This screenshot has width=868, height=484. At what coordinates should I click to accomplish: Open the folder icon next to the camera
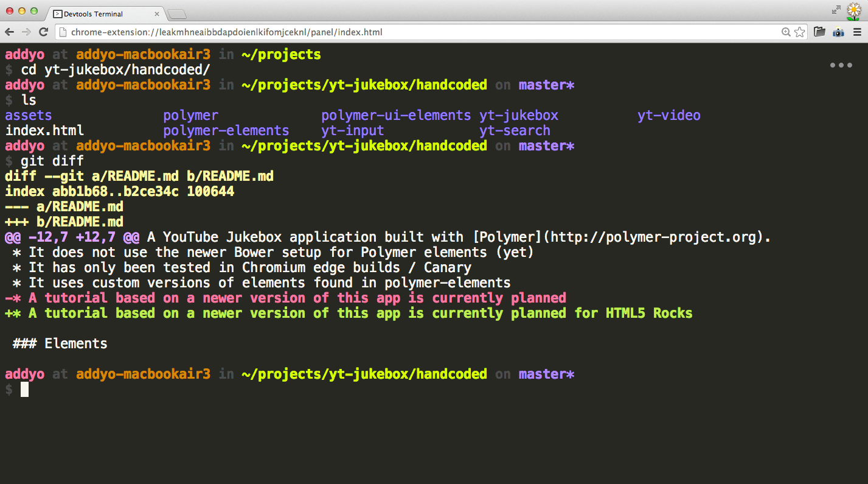pos(819,32)
